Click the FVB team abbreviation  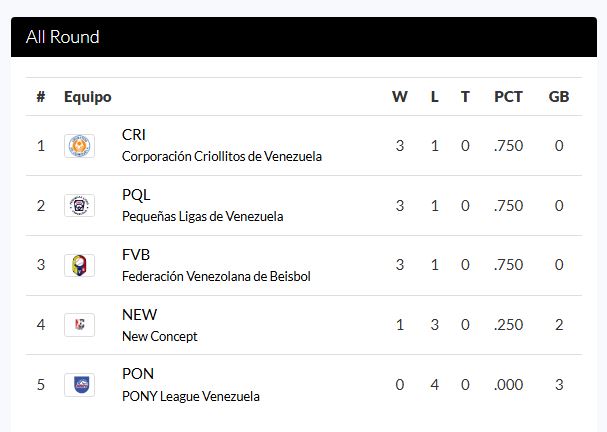(136, 255)
